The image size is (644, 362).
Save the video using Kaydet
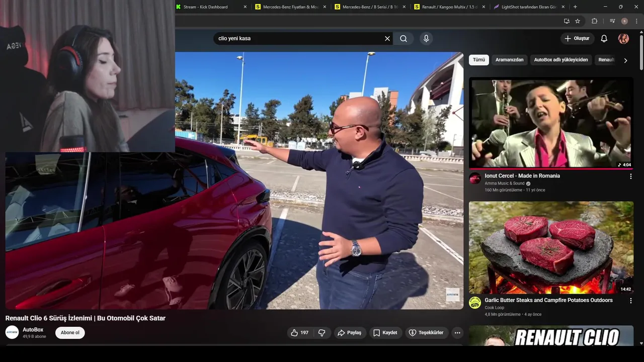(x=386, y=333)
